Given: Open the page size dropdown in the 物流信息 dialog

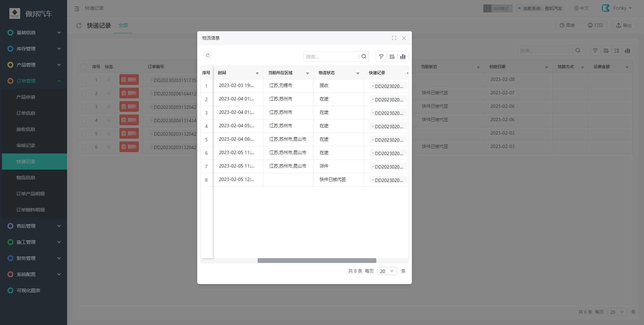Looking at the screenshot, I should 387,271.
